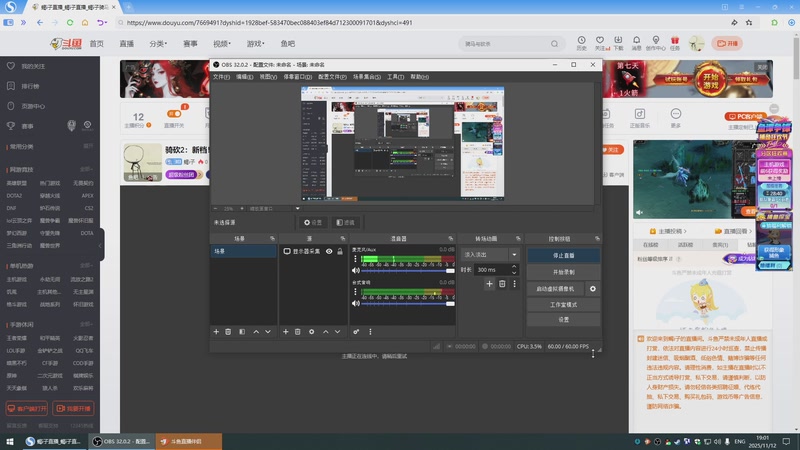The width and height of the screenshot is (800, 450).
Task: Open the audio mixer footer three-dot menu
Action: pyautogui.click(x=370, y=332)
